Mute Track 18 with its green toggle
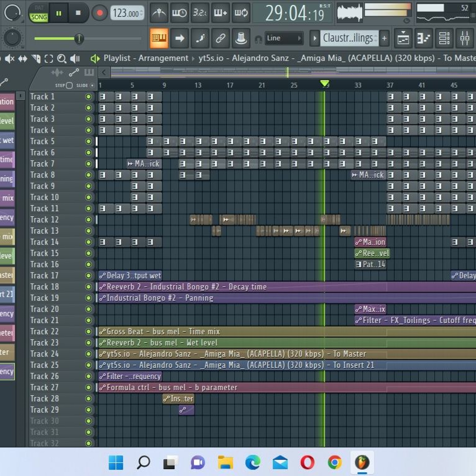 88,287
